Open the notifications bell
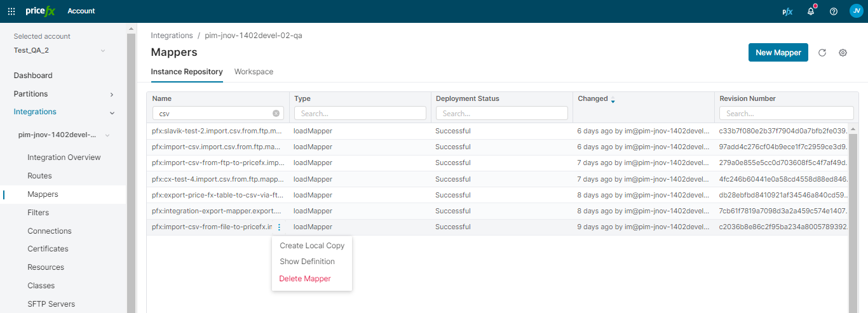Screen dimensions: 868x313 tap(811, 11)
